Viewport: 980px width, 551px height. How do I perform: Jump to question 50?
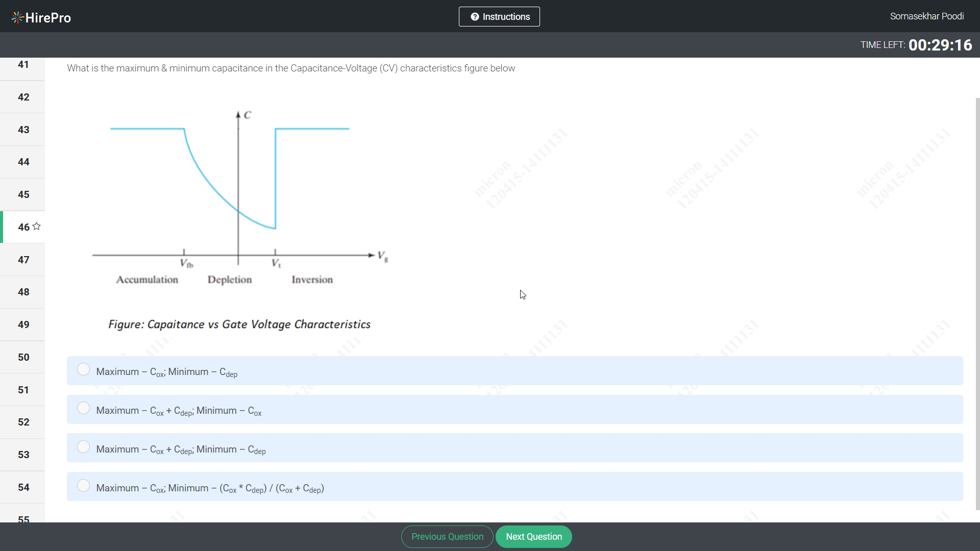[22, 357]
